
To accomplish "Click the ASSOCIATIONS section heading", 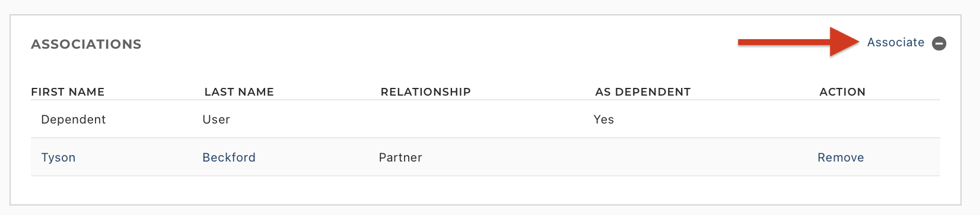I will (86, 44).
